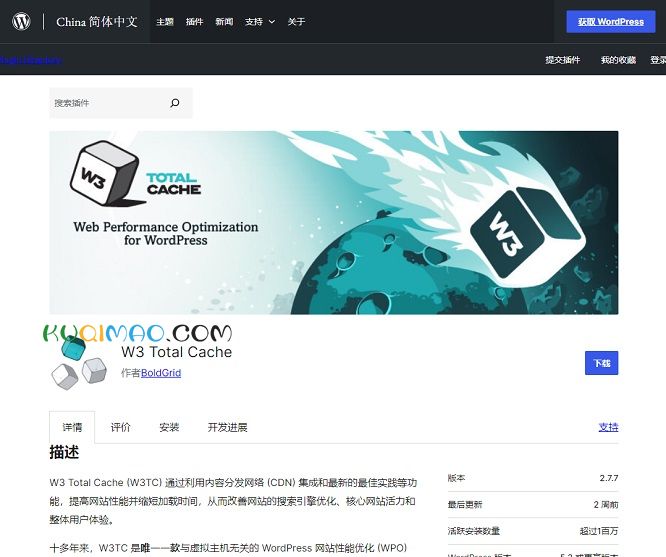Viewport: 666px width, 557px height.
Task: Click the search magnifier icon
Action: 175,103
